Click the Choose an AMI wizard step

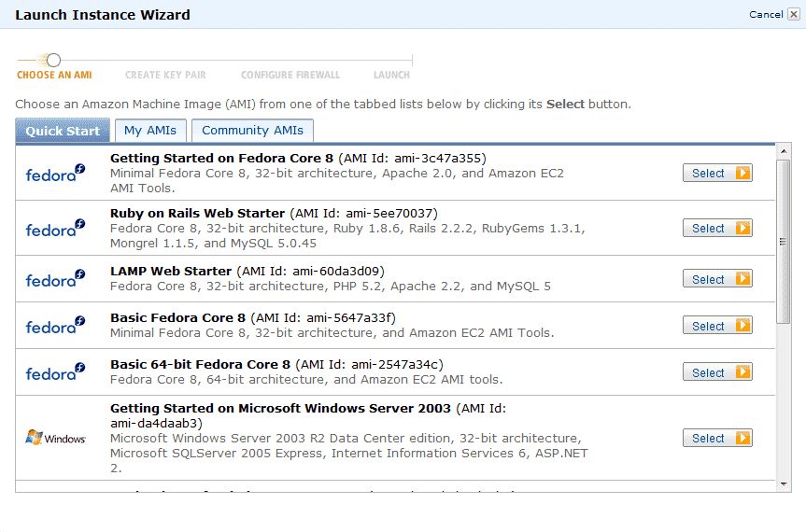click(54, 75)
